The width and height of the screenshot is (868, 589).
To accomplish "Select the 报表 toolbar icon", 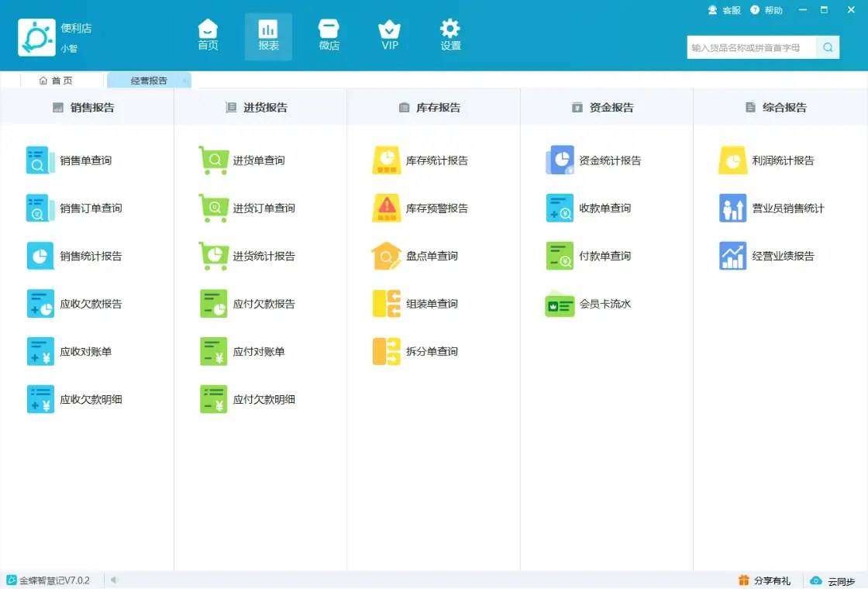I will click(268, 36).
